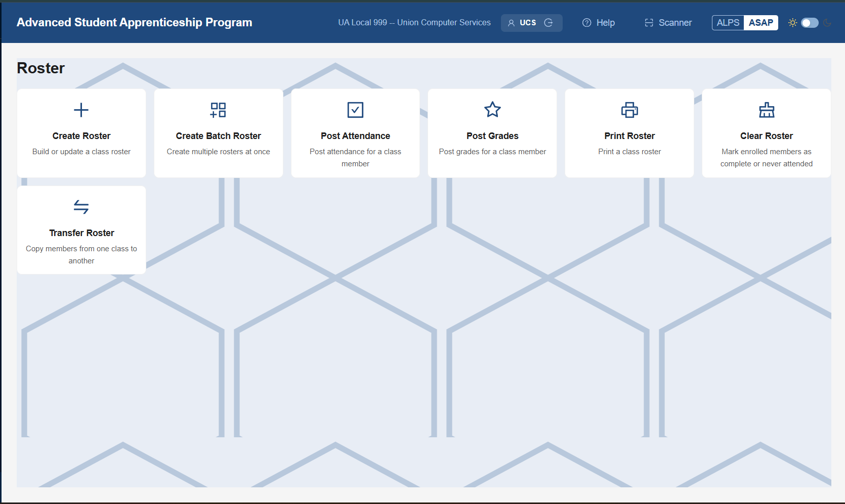Click the logout icon next to UCS
This screenshot has height=504, width=845.
pos(548,23)
